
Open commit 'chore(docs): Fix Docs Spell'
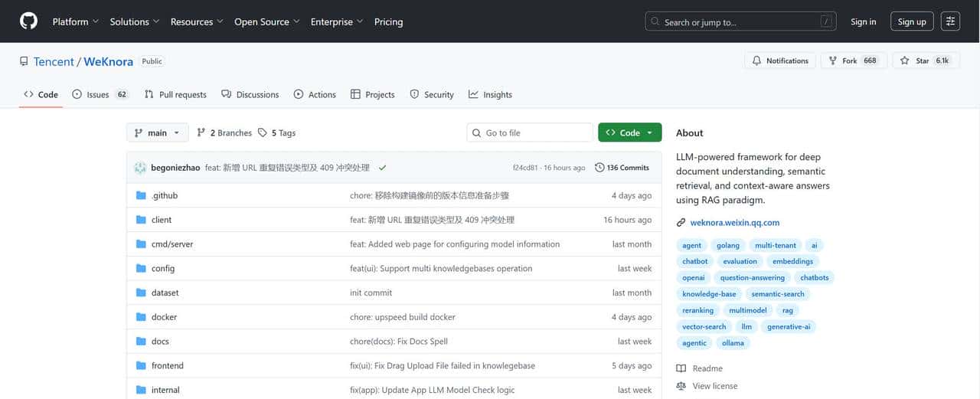coord(399,341)
